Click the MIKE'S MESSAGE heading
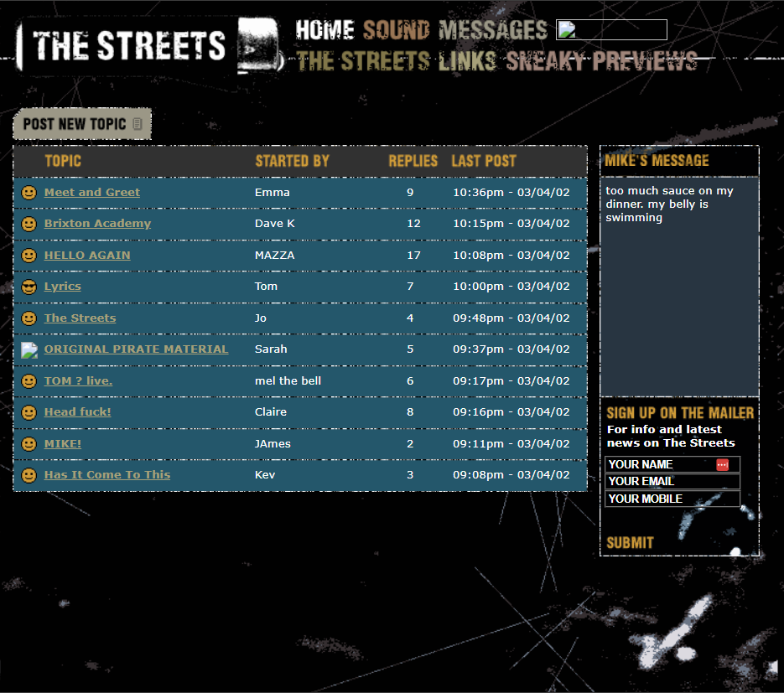This screenshot has height=693, width=784. click(x=657, y=160)
